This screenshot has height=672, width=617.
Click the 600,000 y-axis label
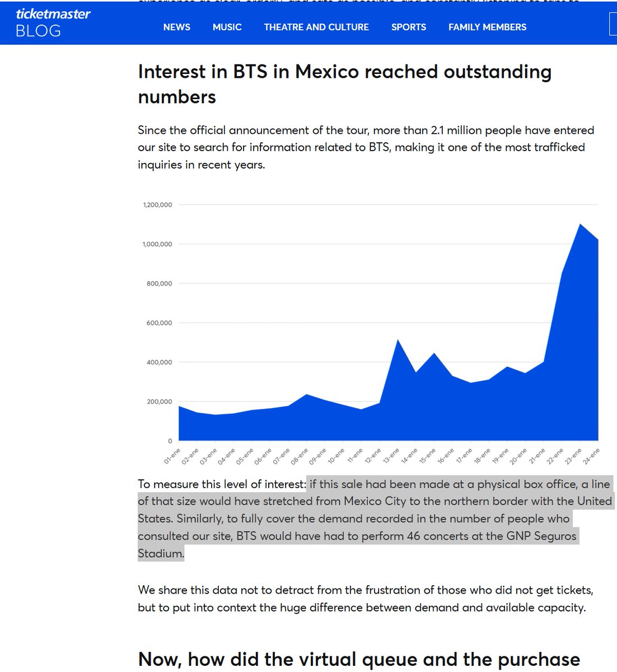pyautogui.click(x=160, y=323)
